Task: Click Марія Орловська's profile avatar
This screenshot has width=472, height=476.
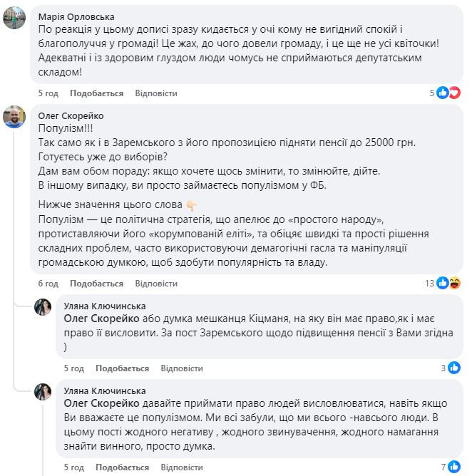Action: [x=16, y=19]
